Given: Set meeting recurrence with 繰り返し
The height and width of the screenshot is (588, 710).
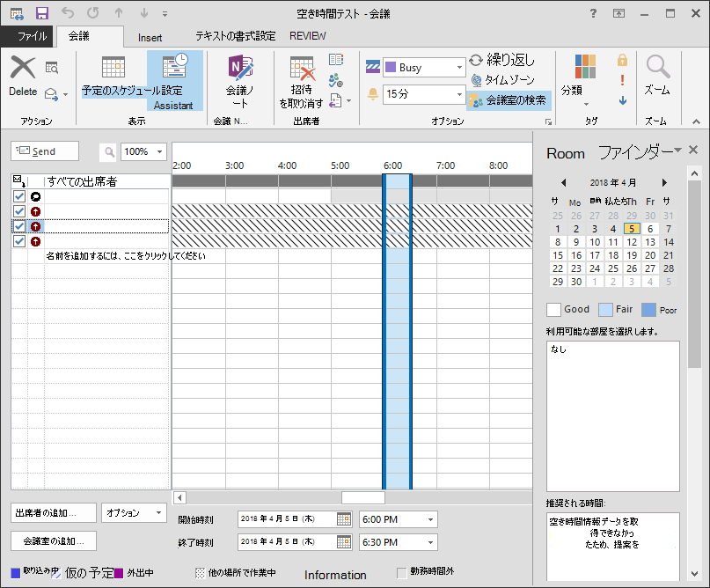Looking at the screenshot, I should pyautogui.click(x=501, y=60).
